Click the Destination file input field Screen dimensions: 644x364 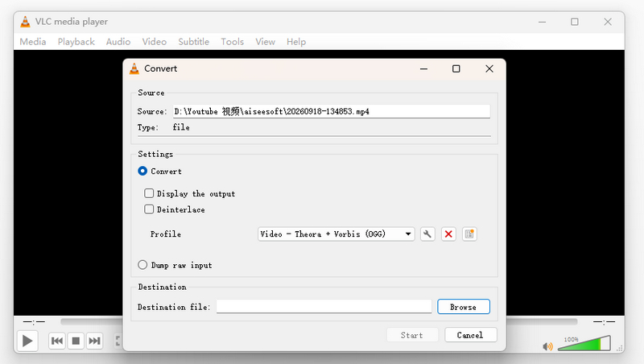click(x=324, y=307)
